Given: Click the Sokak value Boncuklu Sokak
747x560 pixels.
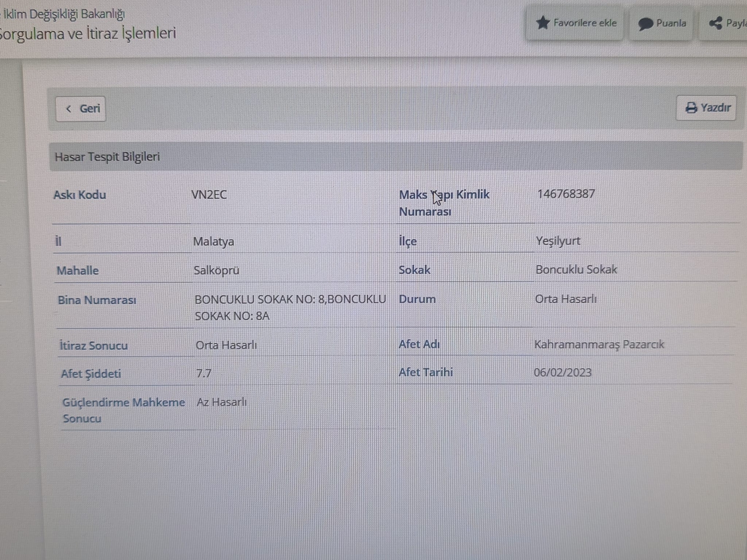Looking at the screenshot, I should pos(576,270).
